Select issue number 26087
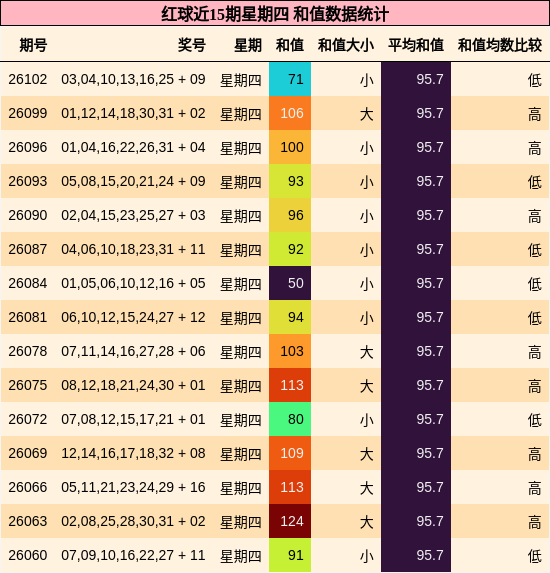 (28, 249)
